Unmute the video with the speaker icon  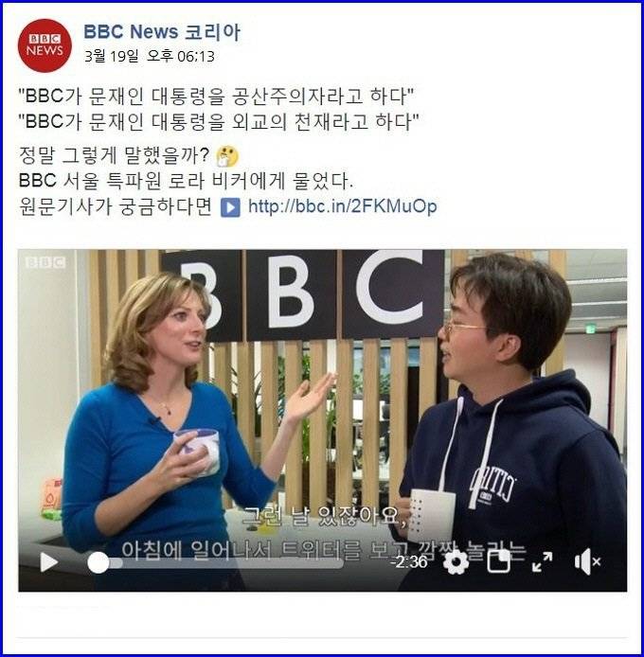pos(588,561)
